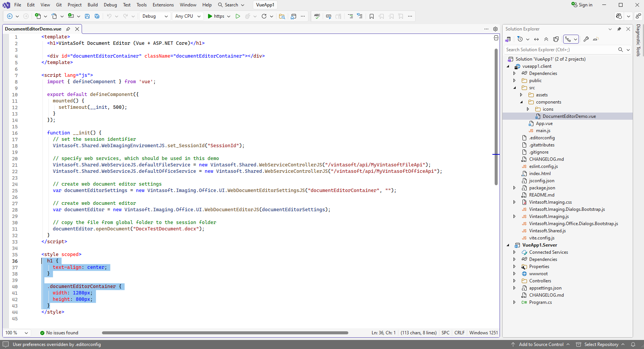Toggle Show All Files in Solution Explorer
Viewport: 644px width, 349px height.
pyautogui.click(x=556, y=39)
